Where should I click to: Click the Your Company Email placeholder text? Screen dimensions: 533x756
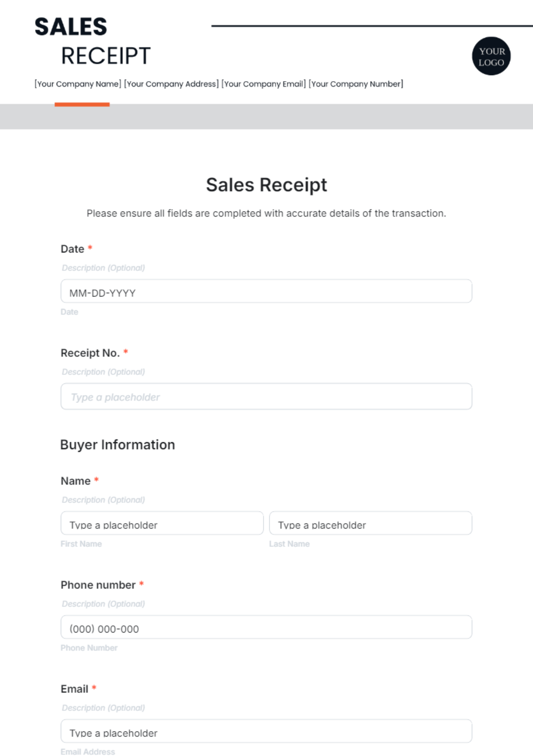(x=264, y=84)
